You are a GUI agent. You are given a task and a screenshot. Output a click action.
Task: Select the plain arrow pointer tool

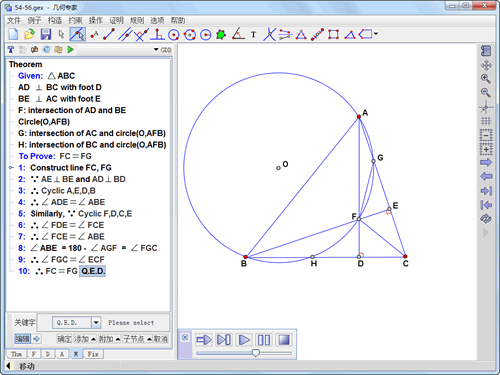coord(61,34)
